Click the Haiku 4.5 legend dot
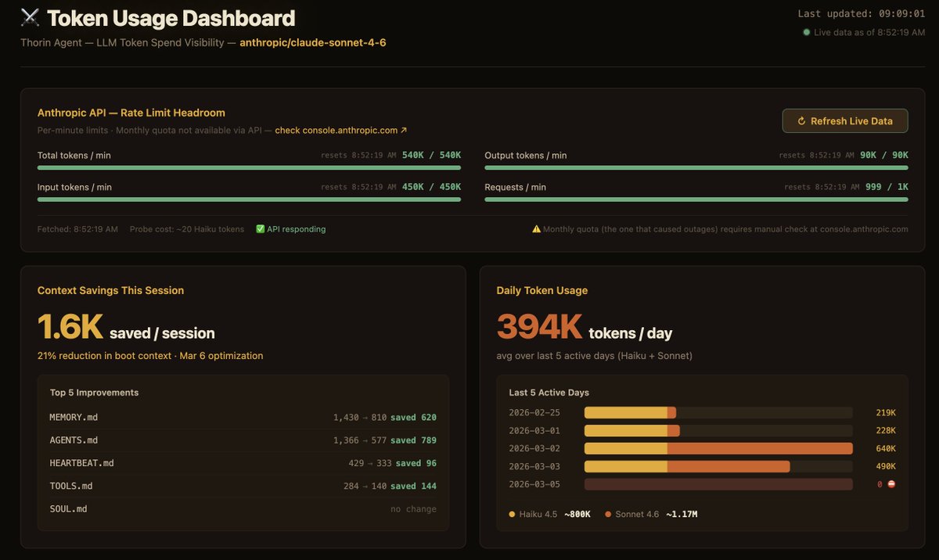Image resolution: width=939 pixels, height=560 pixels. [x=512, y=514]
